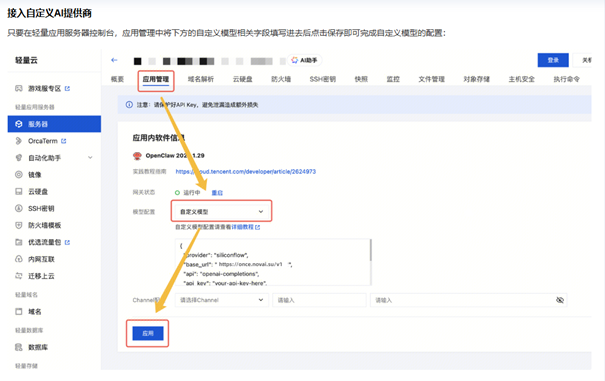Switch to the 快照 tab

(x=361, y=79)
